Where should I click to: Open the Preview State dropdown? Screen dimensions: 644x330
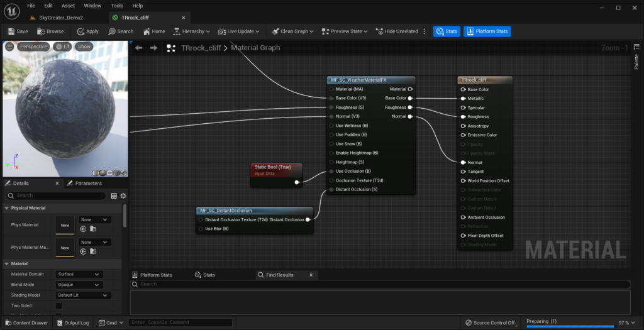(344, 31)
